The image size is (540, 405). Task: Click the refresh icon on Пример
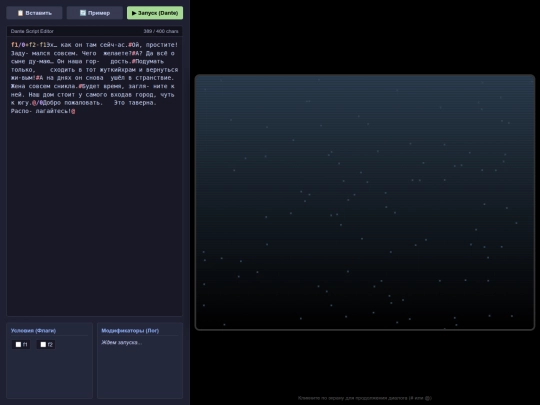pos(83,13)
